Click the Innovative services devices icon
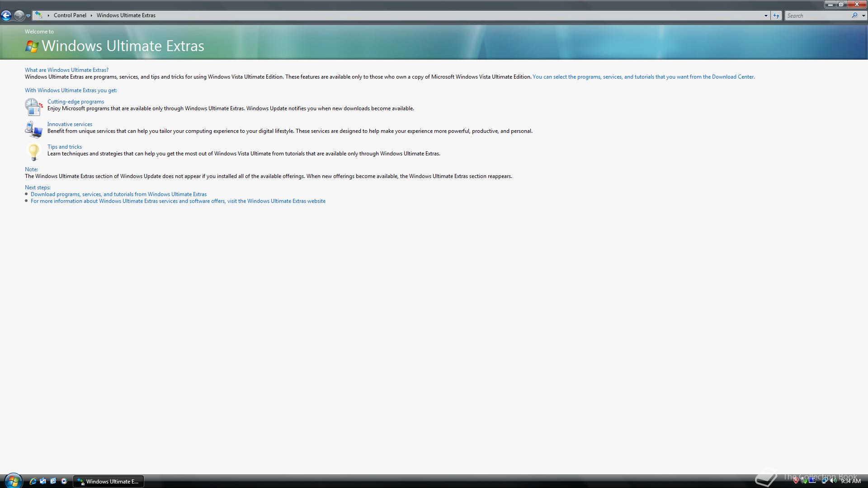 point(33,129)
